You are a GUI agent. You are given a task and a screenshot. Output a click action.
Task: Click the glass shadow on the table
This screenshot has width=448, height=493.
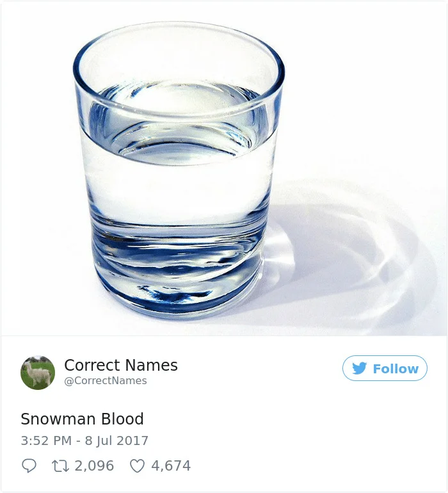click(346, 252)
